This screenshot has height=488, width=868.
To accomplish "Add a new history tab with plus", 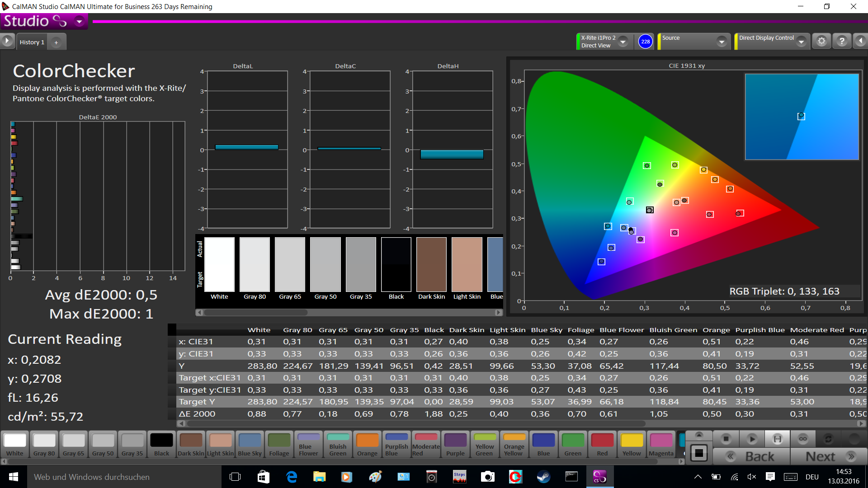I will click(x=57, y=42).
